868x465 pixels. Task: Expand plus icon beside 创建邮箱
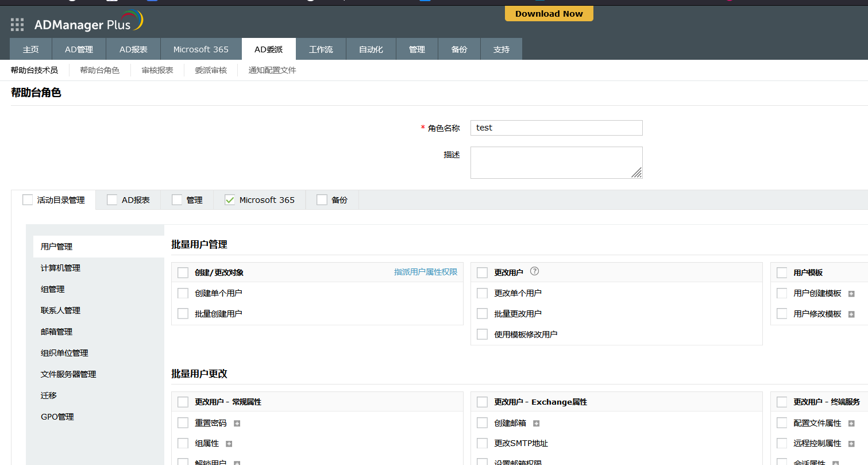(536, 424)
